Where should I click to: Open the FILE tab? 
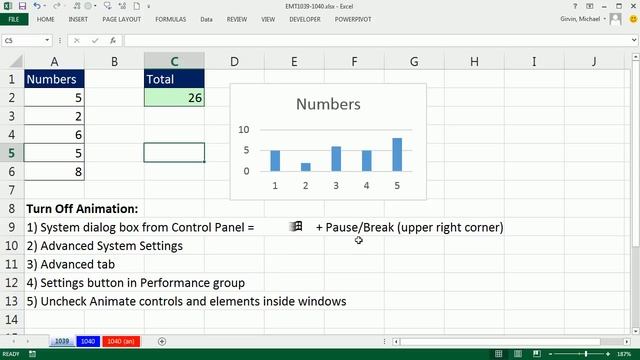14,19
